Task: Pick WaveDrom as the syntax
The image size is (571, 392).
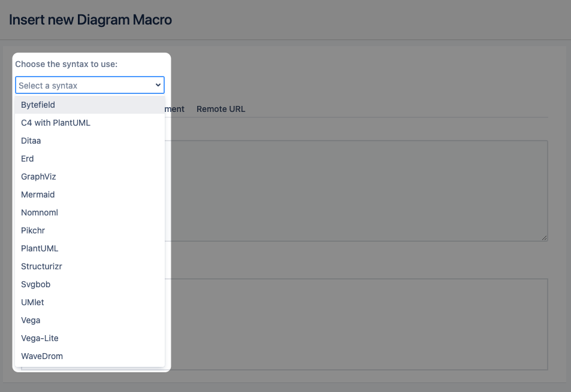Action: (x=90, y=356)
